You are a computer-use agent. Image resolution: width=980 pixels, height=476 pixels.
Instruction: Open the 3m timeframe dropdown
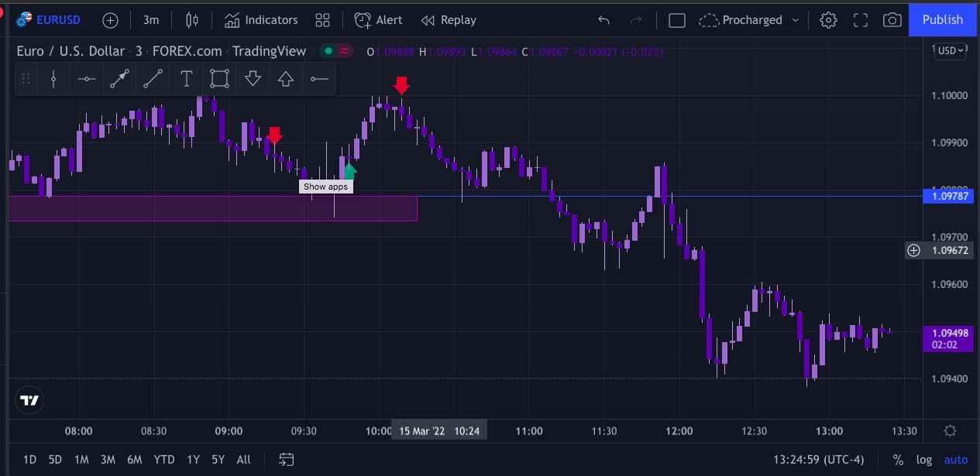point(151,19)
